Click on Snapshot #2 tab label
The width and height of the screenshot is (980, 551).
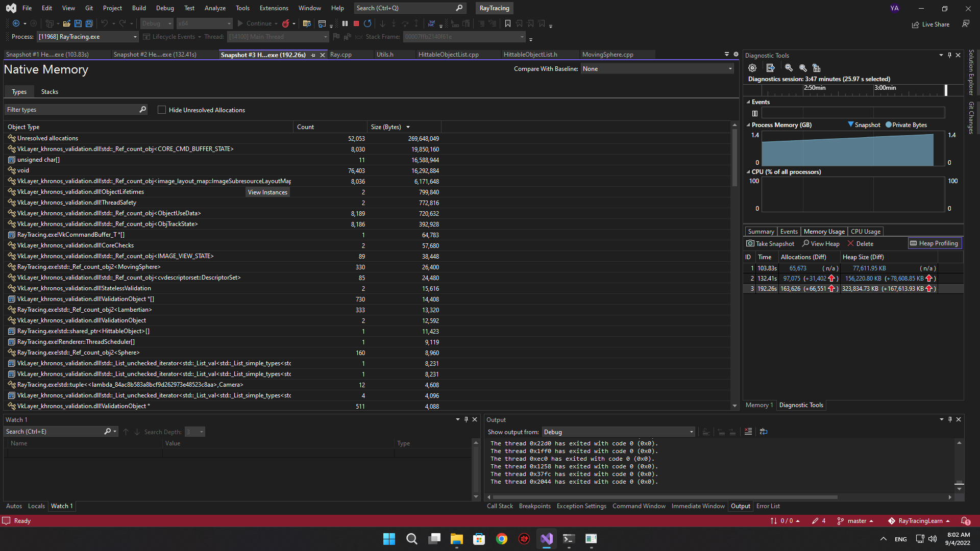click(x=155, y=54)
